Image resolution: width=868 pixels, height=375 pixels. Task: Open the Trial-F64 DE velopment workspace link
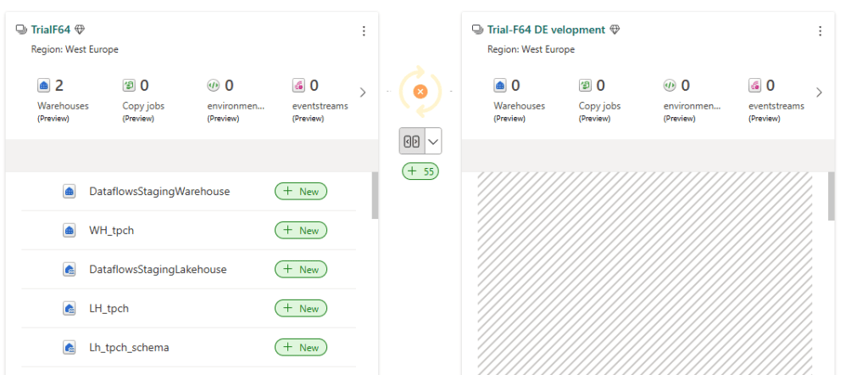(x=546, y=30)
